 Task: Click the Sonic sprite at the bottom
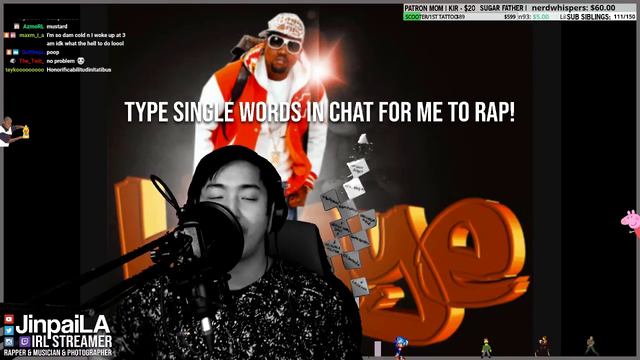400,347
